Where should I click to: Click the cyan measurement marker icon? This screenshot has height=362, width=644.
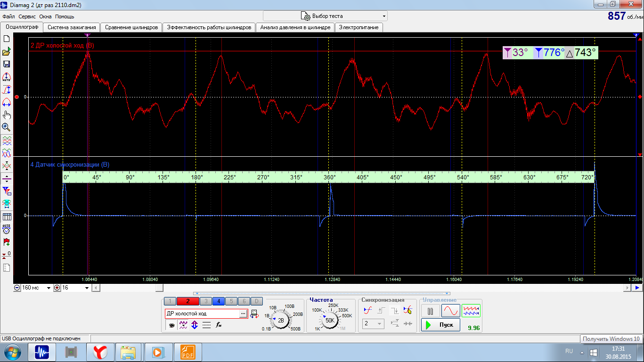[7, 204]
